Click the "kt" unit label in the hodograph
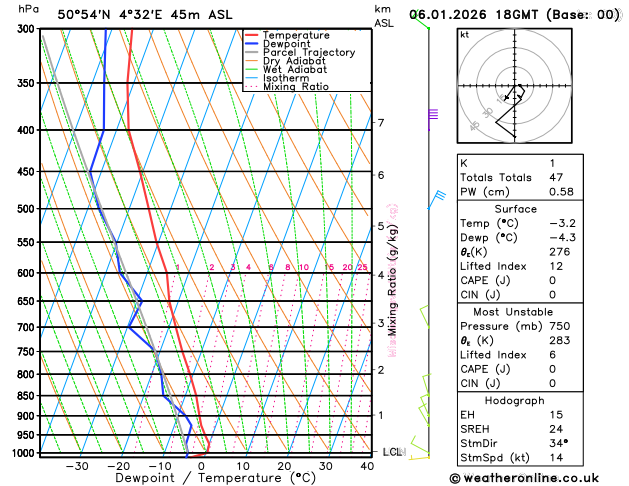Viewport: 629px width, 486px height. tap(465, 35)
